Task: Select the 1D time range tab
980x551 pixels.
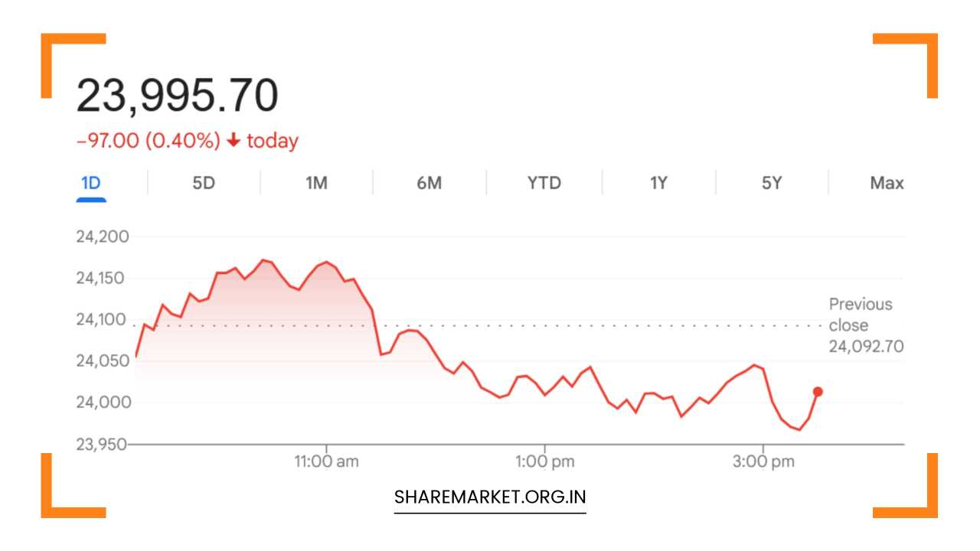Action: click(x=91, y=183)
